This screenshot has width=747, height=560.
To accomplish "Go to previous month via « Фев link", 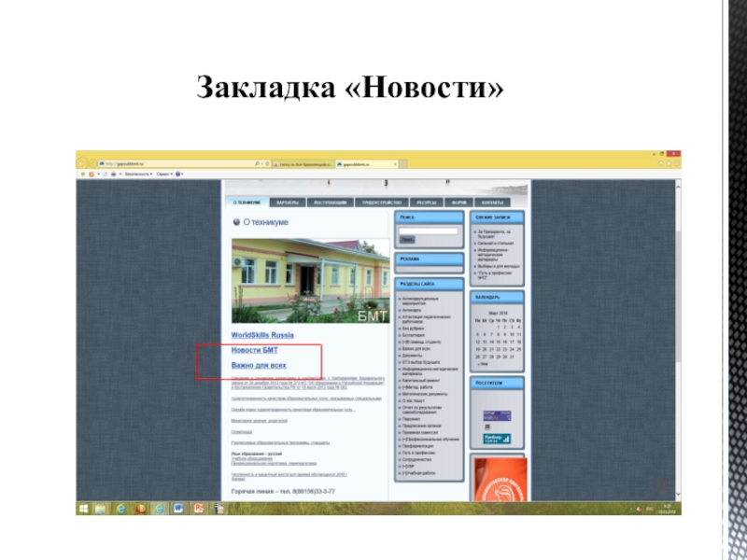I will point(482,364).
